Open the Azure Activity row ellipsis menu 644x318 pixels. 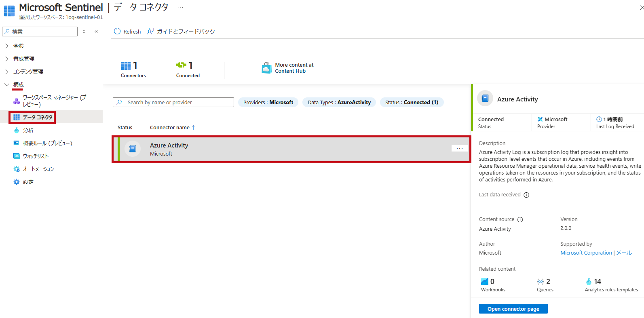(x=460, y=148)
